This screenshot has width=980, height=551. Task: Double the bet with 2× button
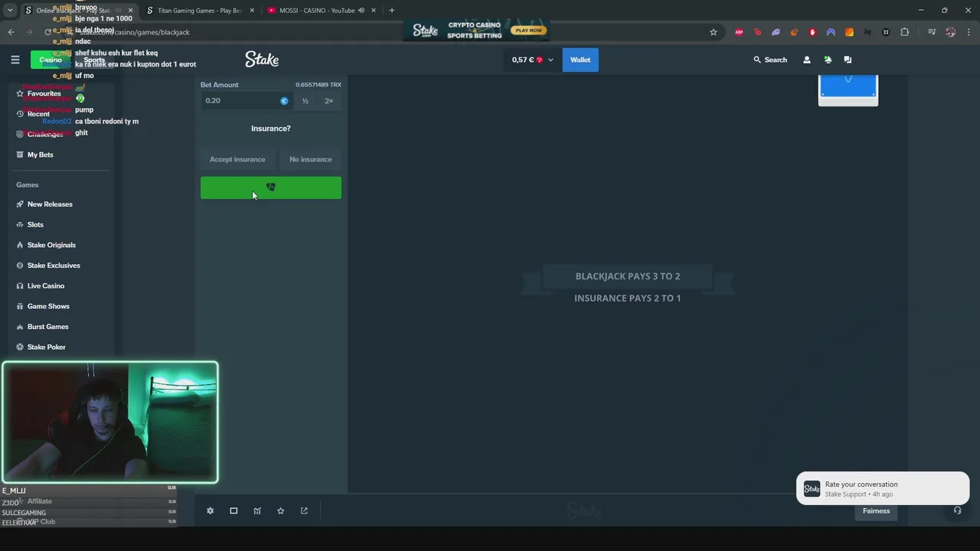328,101
